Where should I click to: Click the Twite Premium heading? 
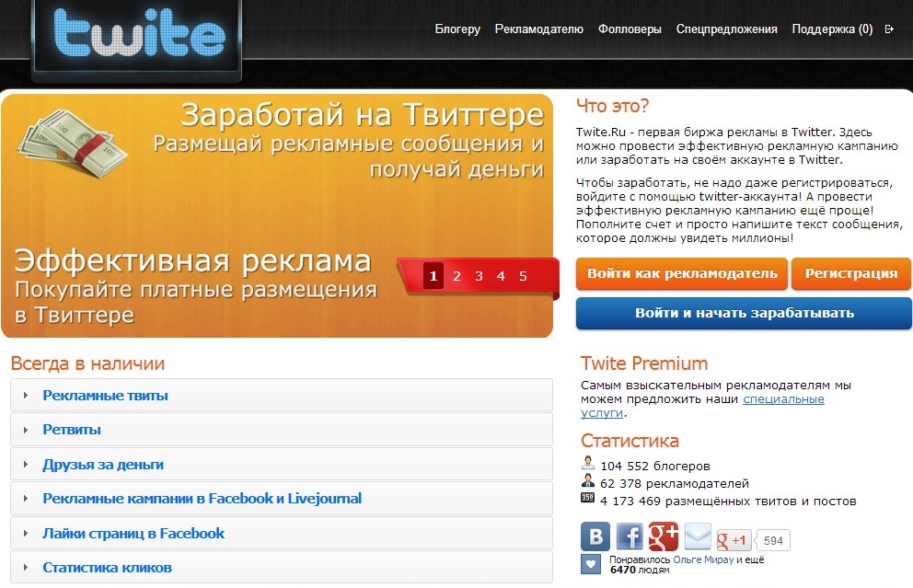point(644,363)
